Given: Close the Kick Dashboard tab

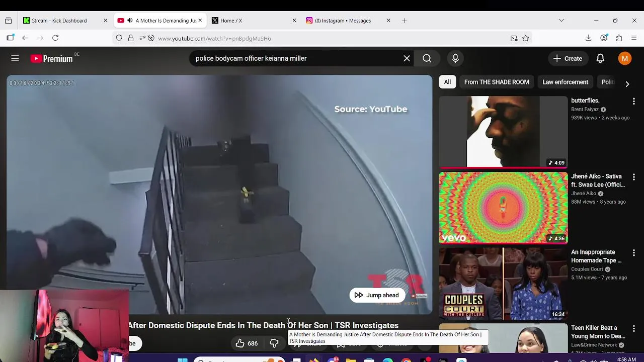Looking at the screenshot, I should (x=105, y=21).
